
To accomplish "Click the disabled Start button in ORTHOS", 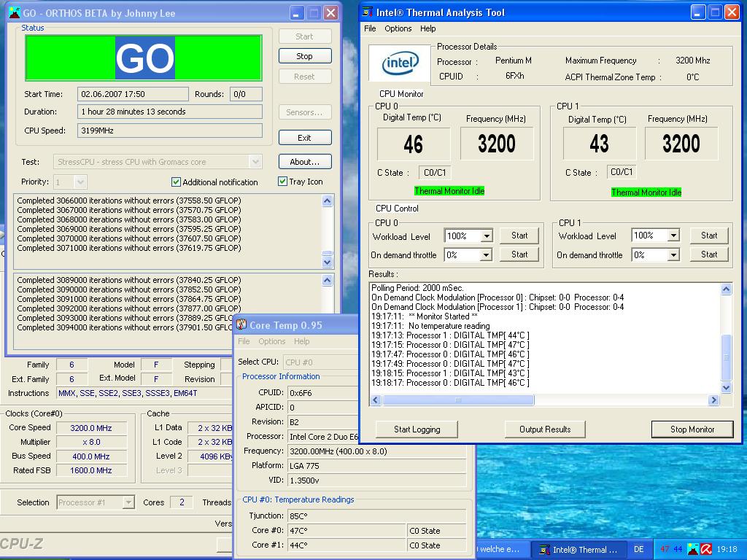I will [x=304, y=36].
